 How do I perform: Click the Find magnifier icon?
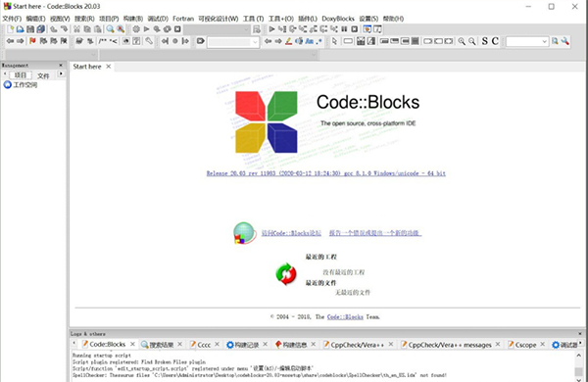pos(110,29)
